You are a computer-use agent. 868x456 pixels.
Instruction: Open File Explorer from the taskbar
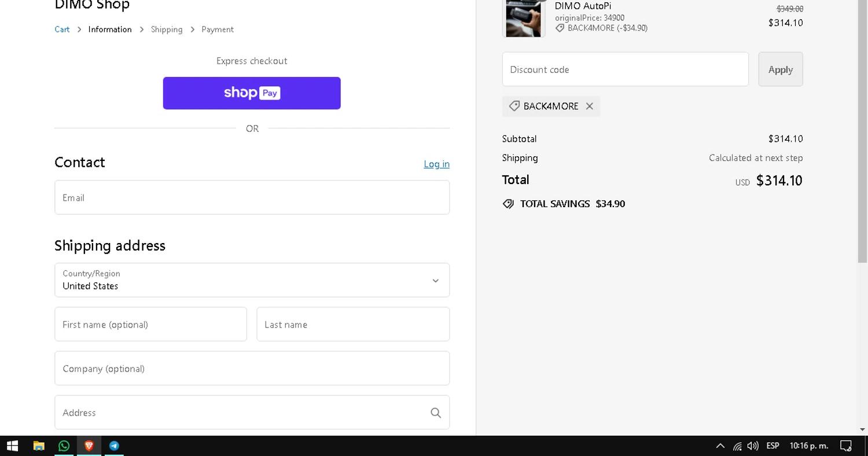(39, 446)
